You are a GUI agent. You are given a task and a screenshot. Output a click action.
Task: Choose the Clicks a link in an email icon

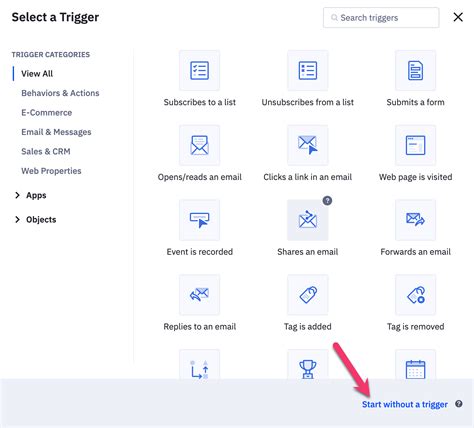click(307, 145)
